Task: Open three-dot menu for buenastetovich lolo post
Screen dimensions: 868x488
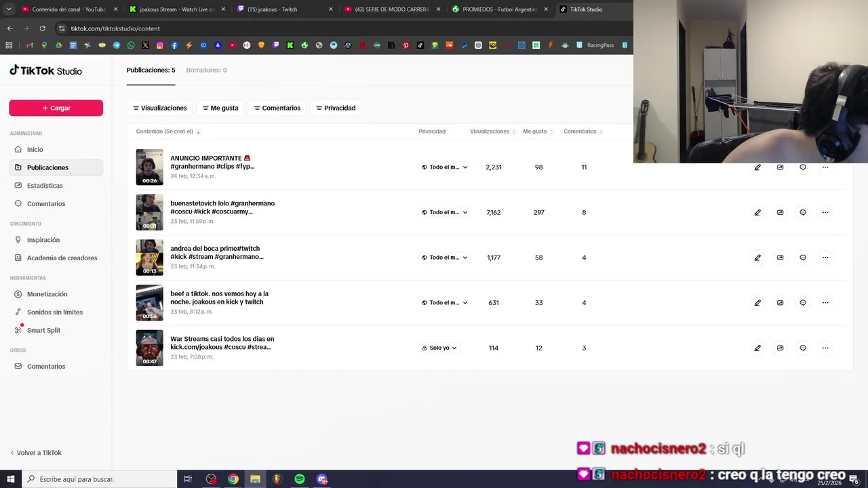Action: point(825,212)
